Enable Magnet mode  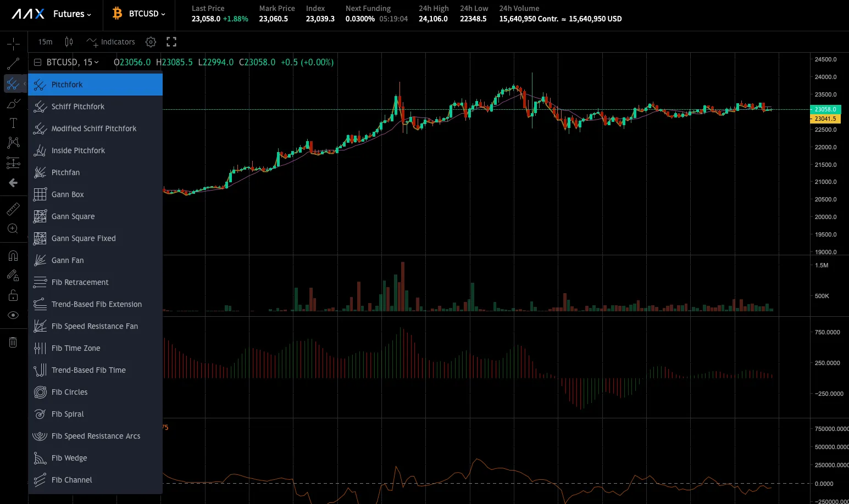[x=13, y=255]
